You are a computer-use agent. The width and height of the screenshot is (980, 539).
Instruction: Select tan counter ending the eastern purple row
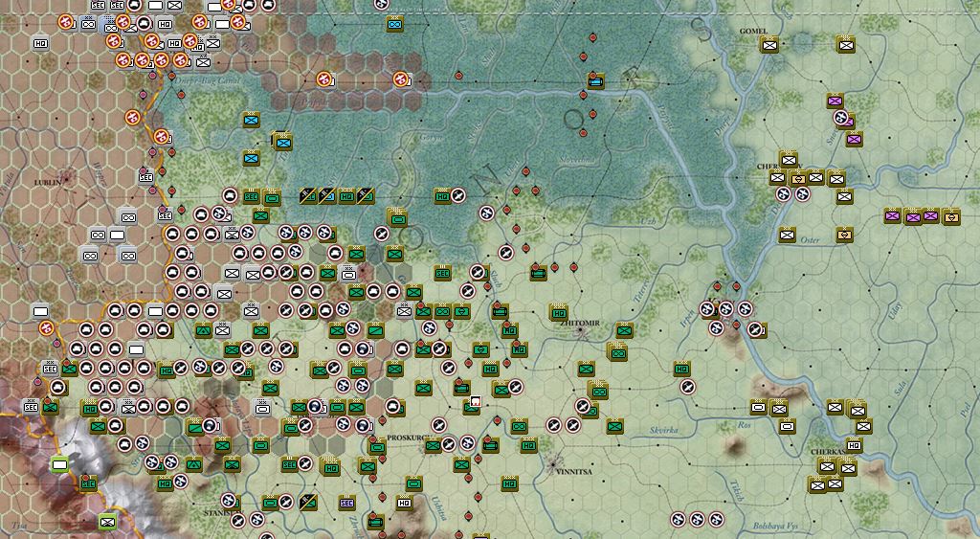click(x=950, y=217)
